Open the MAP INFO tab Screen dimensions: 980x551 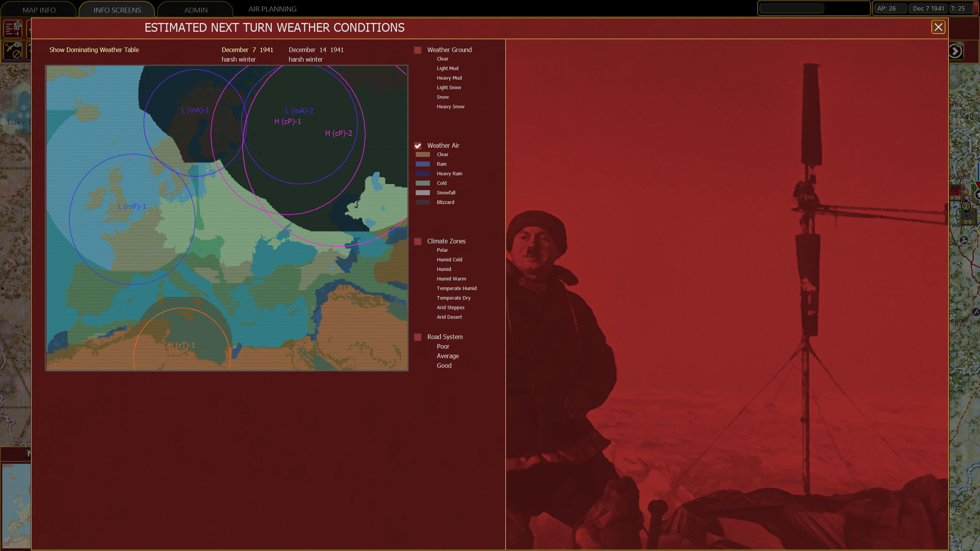pos(39,10)
